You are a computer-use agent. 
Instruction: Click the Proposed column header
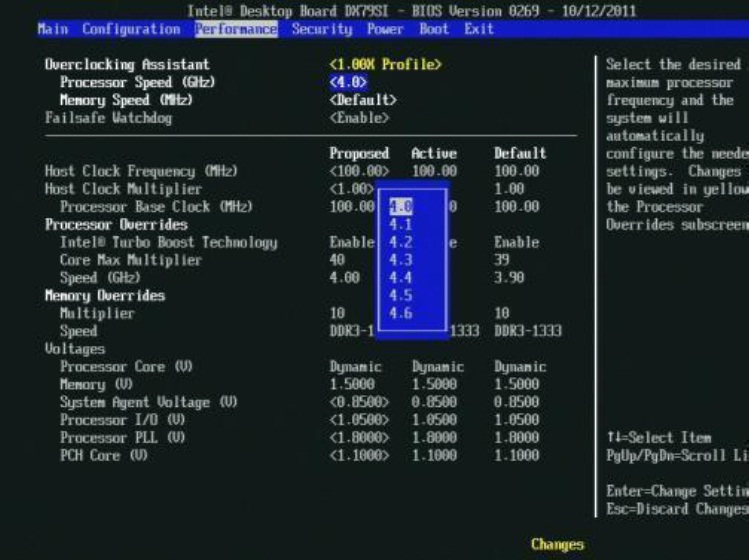[x=359, y=153]
